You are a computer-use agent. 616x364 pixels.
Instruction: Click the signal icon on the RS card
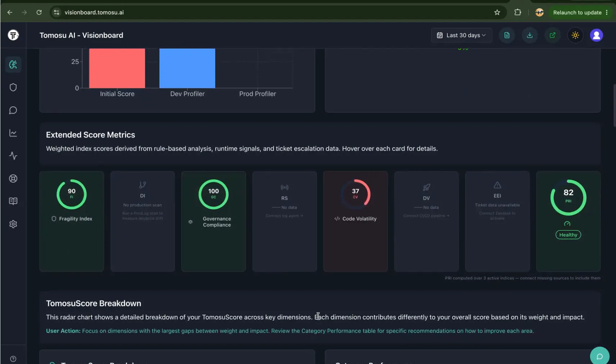coord(285,187)
